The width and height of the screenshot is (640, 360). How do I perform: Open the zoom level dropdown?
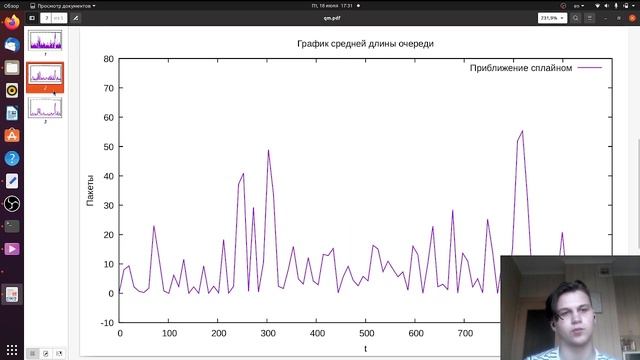[x=552, y=18]
